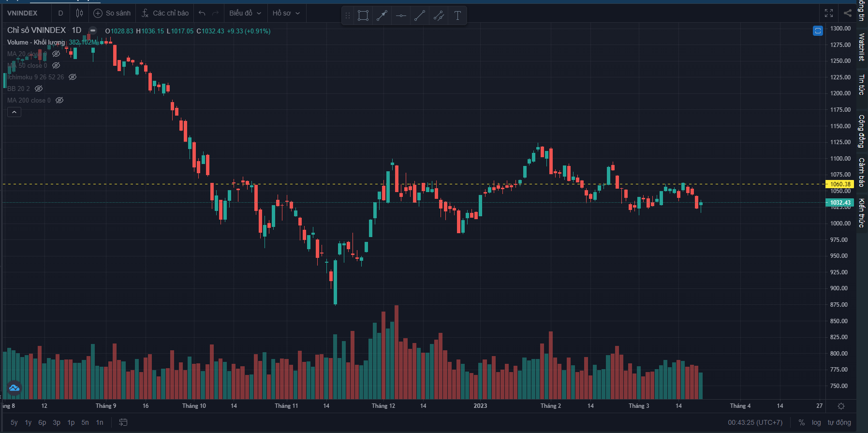Open the go-to-date calendar icon
This screenshot has width=868, height=433.
[x=123, y=422]
